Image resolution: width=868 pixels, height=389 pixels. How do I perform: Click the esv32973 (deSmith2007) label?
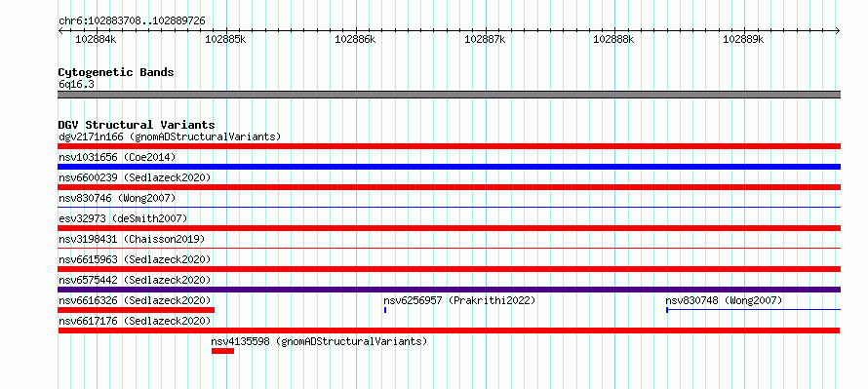click(x=123, y=218)
